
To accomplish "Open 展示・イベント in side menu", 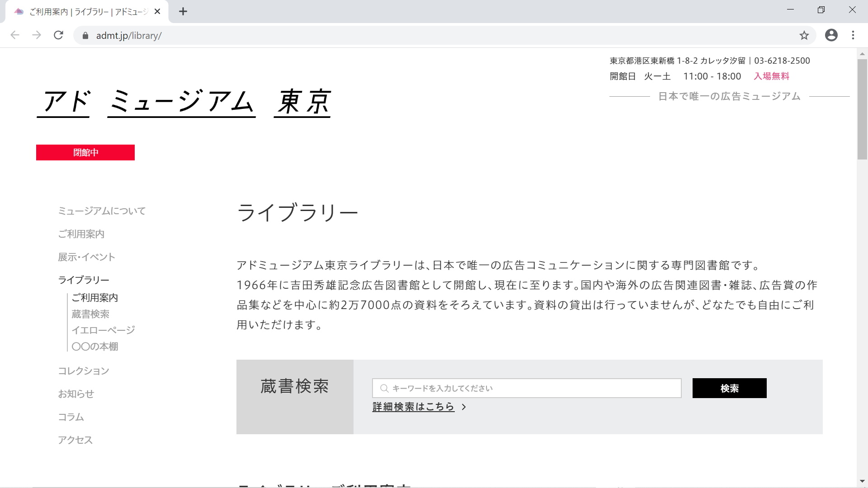I will [x=86, y=257].
